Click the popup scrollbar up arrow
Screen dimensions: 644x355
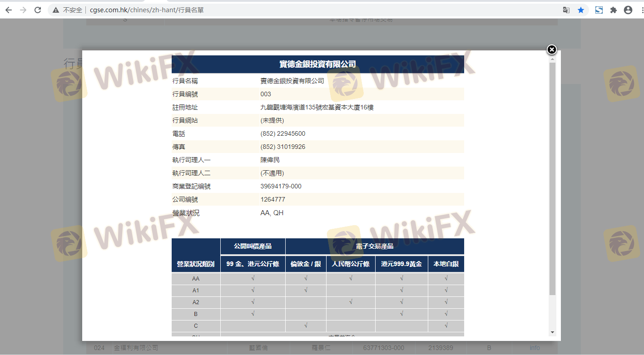(x=553, y=59)
